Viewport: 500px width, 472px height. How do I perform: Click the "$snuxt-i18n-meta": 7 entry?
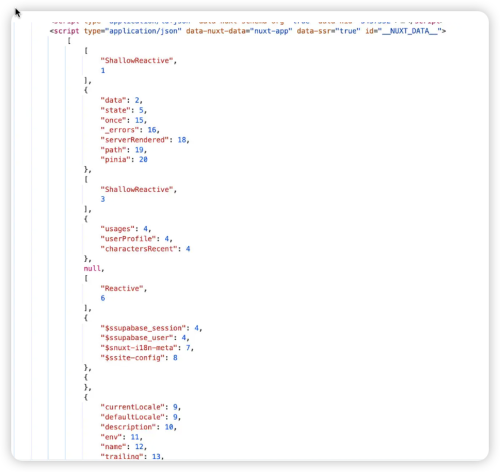coord(147,348)
